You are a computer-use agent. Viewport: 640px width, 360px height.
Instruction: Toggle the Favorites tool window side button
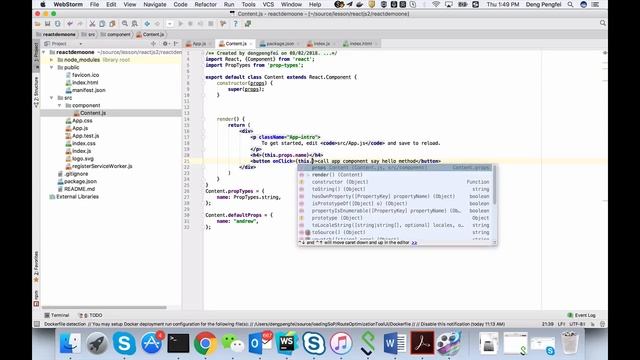36,267
